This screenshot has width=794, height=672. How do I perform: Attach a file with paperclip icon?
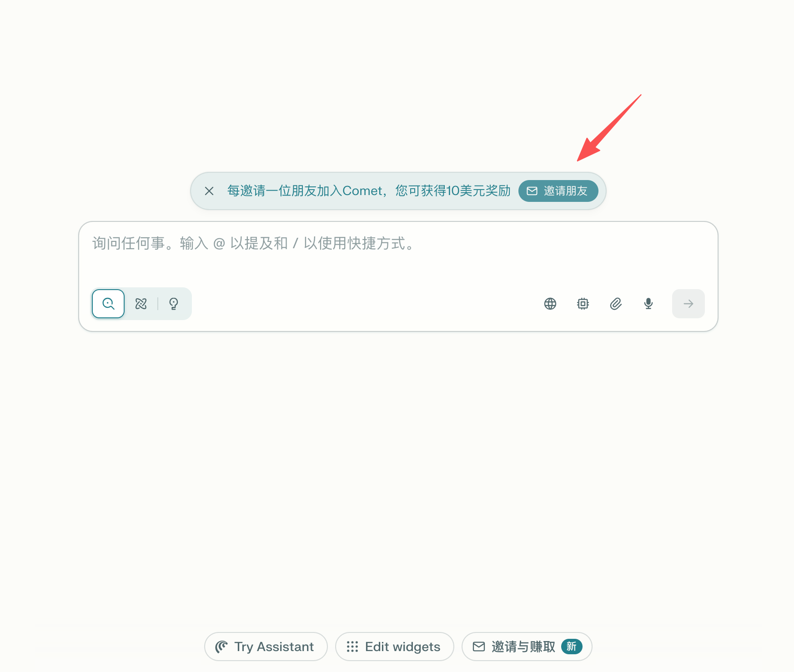point(616,304)
